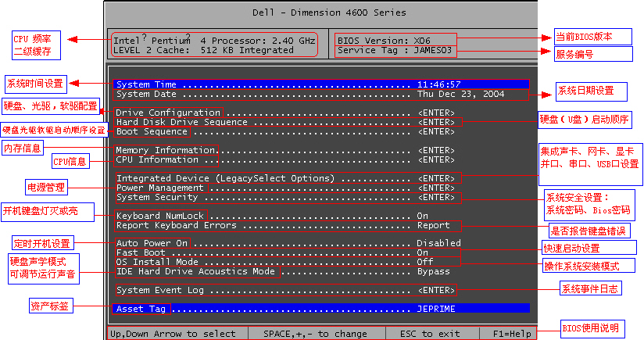This screenshot has height=340, width=644.
Task: Click the BIOS Version: X06 text
Action: (384, 40)
